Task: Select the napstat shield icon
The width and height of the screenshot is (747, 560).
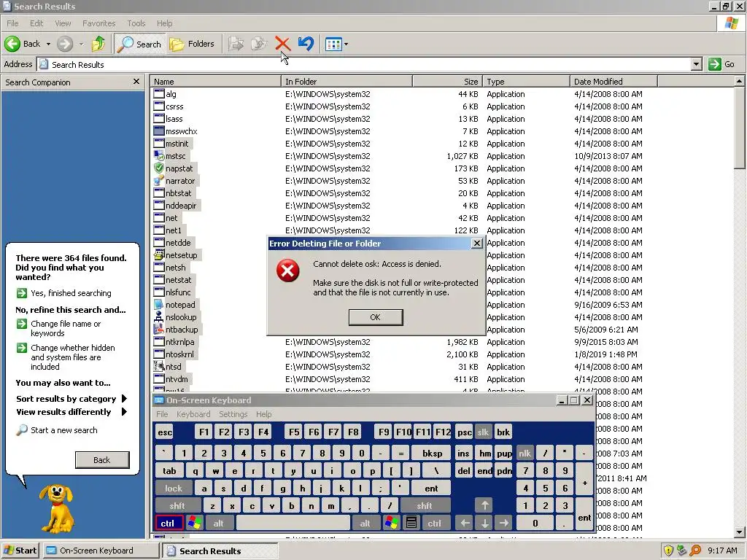Action: (159, 168)
